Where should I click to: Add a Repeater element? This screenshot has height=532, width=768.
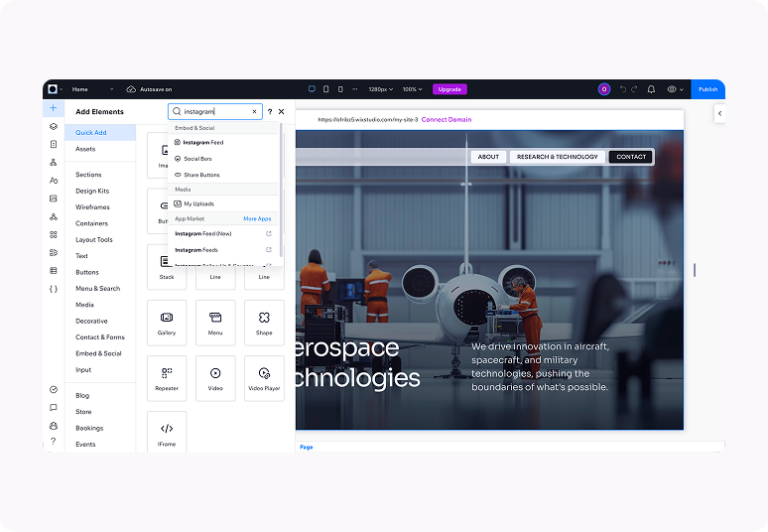tap(167, 378)
